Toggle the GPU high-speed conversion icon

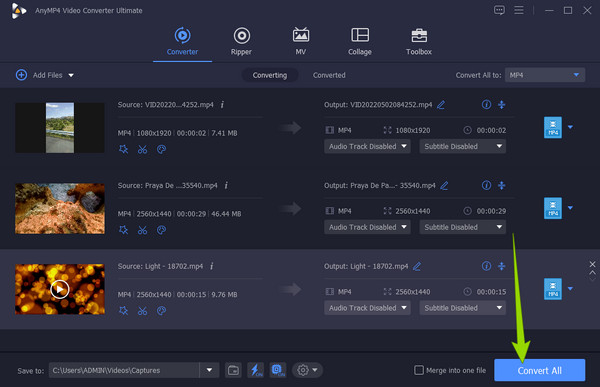pos(278,370)
